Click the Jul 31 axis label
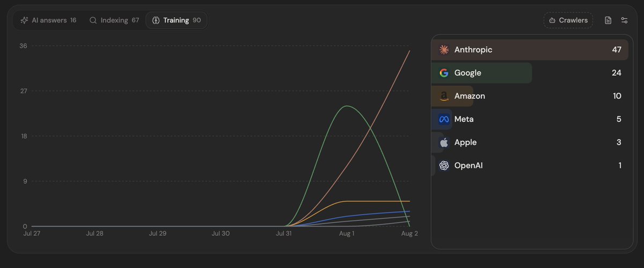644x268 pixels. (284, 234)
